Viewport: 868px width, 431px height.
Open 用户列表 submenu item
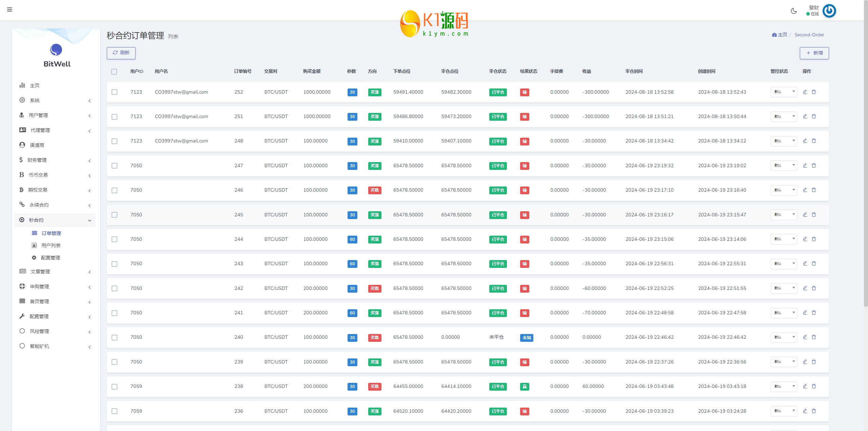coord(51,246)
